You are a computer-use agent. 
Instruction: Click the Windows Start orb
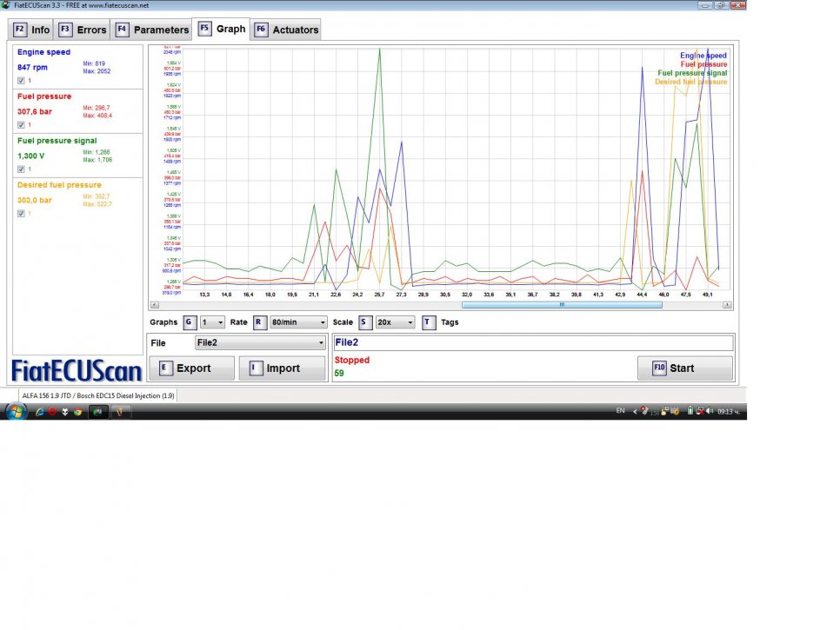tap(17, 411)
